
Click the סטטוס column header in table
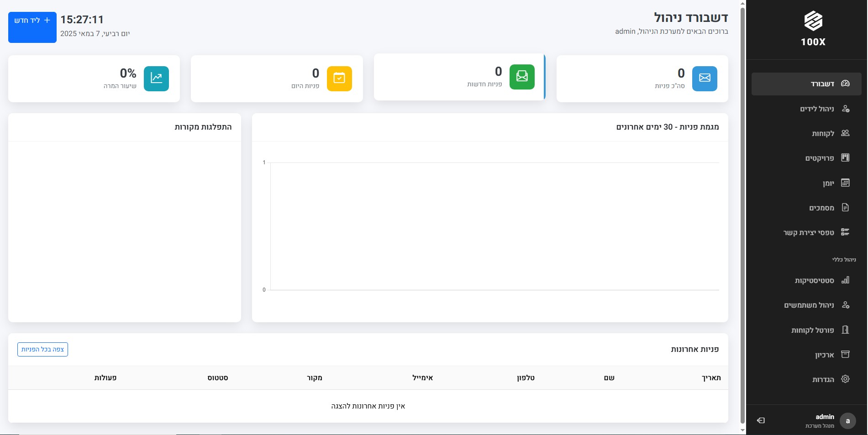(x=218, y=378)
